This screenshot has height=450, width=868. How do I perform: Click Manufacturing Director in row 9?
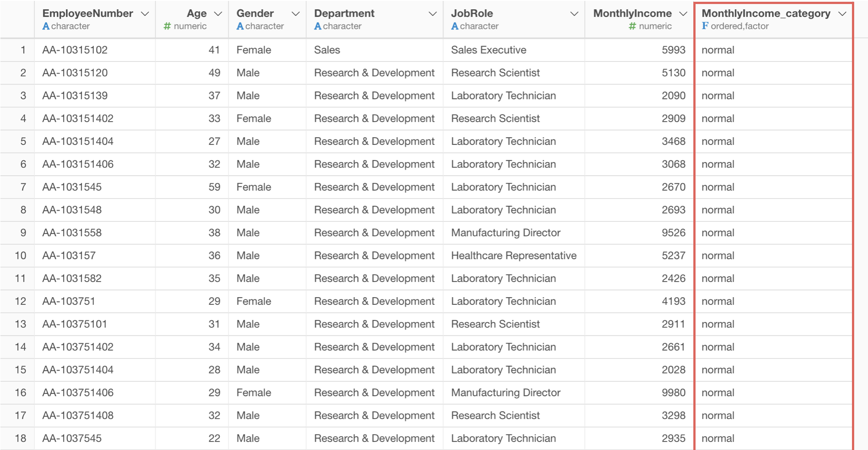[506, 233]
